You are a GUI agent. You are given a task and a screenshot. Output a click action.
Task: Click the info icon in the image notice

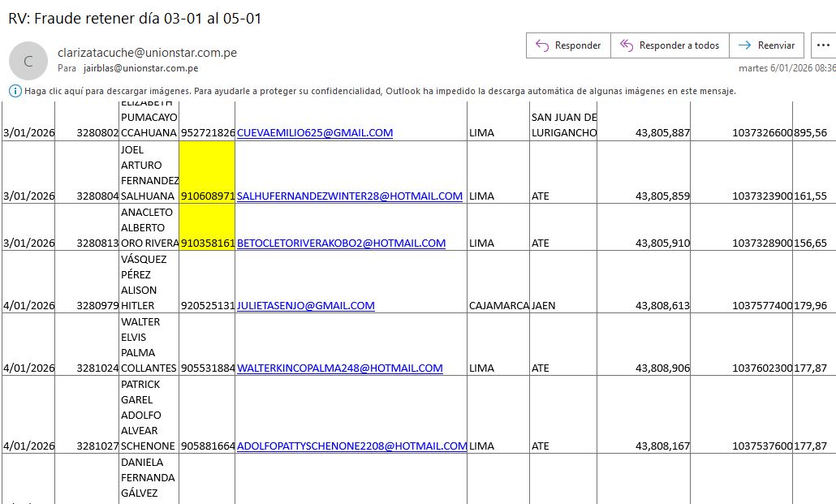[15, 91]
